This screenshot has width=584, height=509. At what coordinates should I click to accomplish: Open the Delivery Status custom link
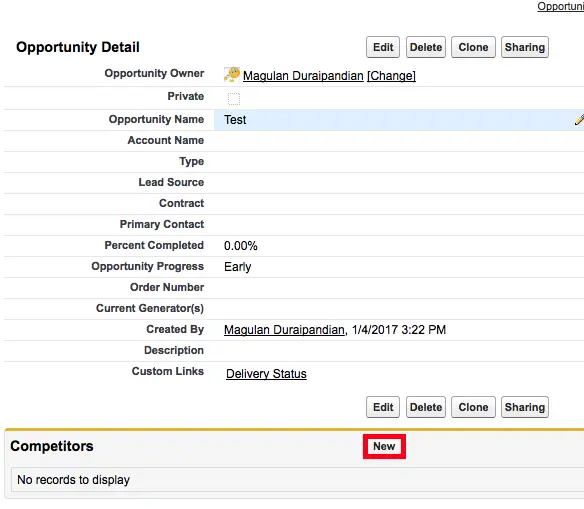click(266, 373)
